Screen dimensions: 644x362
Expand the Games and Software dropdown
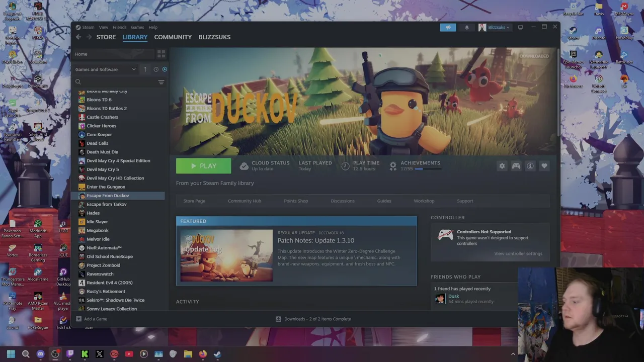click(x=105, y=69)
